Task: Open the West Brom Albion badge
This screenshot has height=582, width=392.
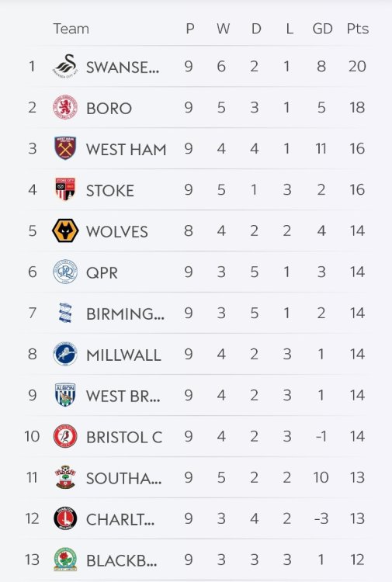Action: [x=65, y=395]
